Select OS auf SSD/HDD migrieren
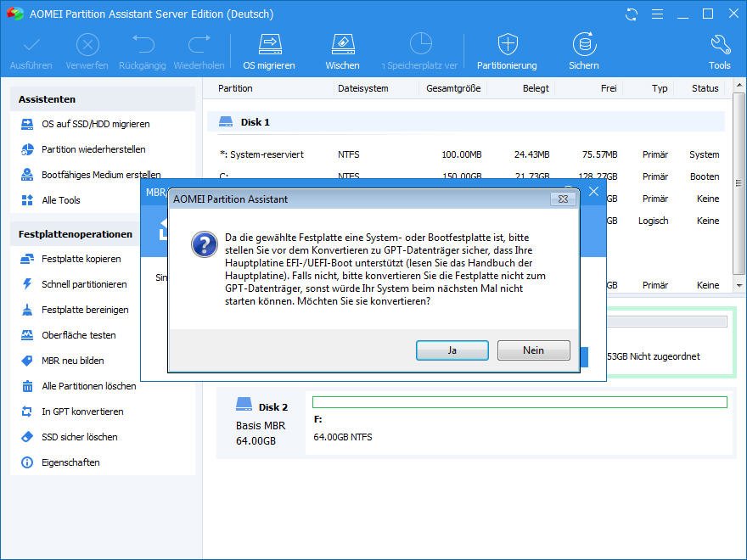The image size is (747, 560). click(x=95, y=124)
